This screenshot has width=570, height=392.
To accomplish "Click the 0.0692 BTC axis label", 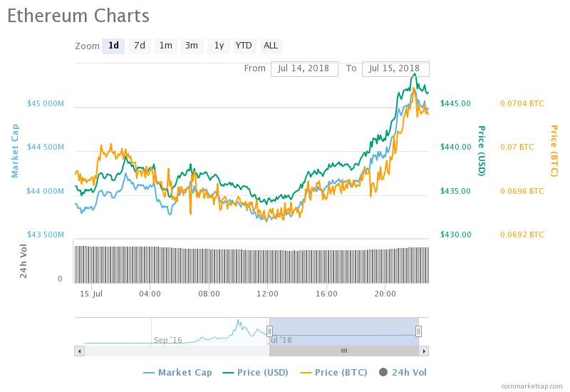I will (x=522, y=234).
